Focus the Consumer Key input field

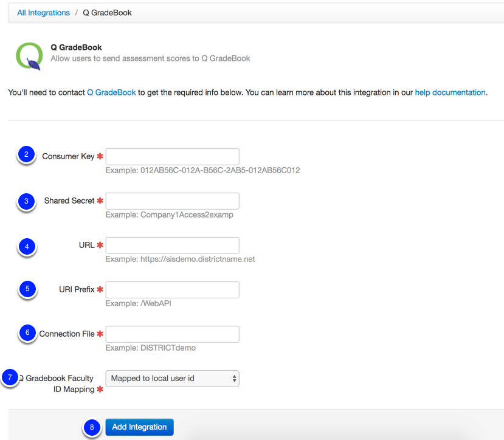click(x=172, y=157)
